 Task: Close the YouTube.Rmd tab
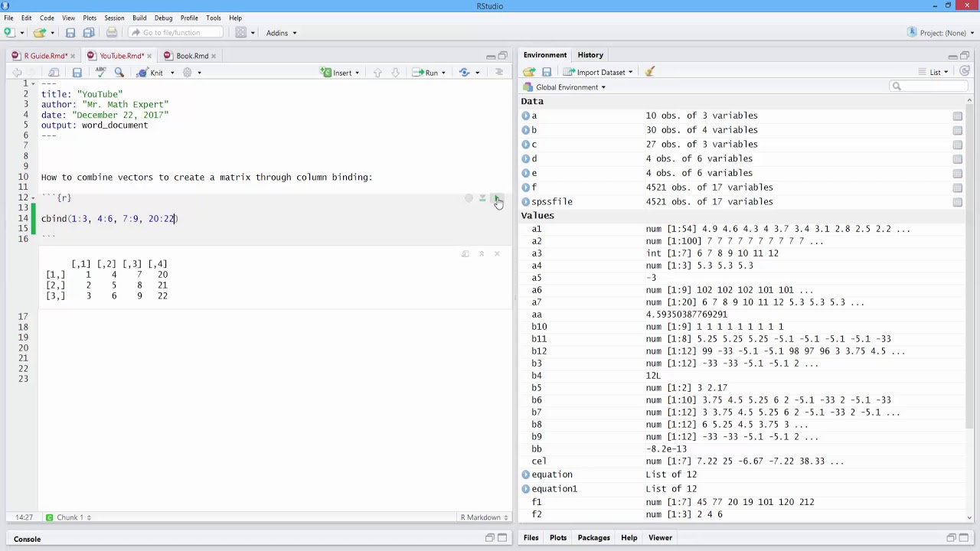tap(149, 56)
